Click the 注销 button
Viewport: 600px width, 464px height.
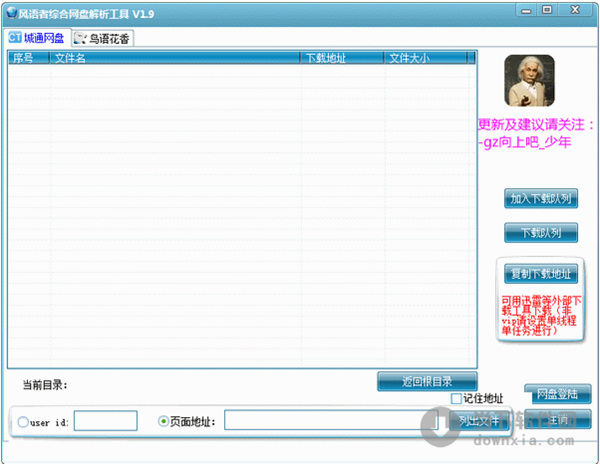point(558,419)
